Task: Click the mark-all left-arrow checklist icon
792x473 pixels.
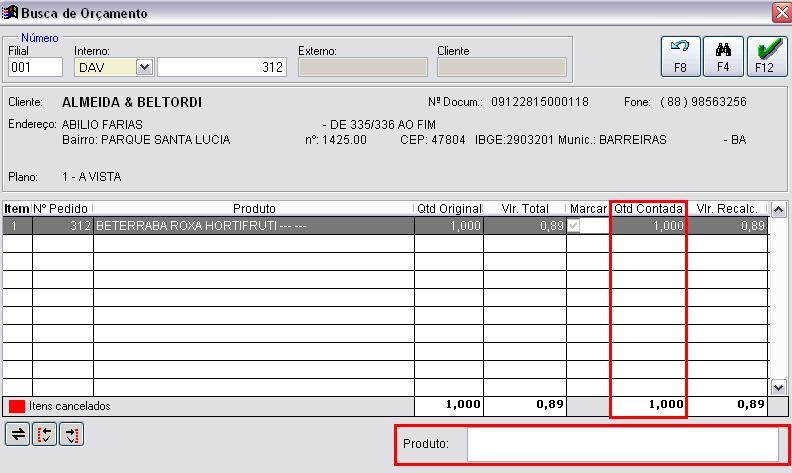Action: [x=44, y=434]
